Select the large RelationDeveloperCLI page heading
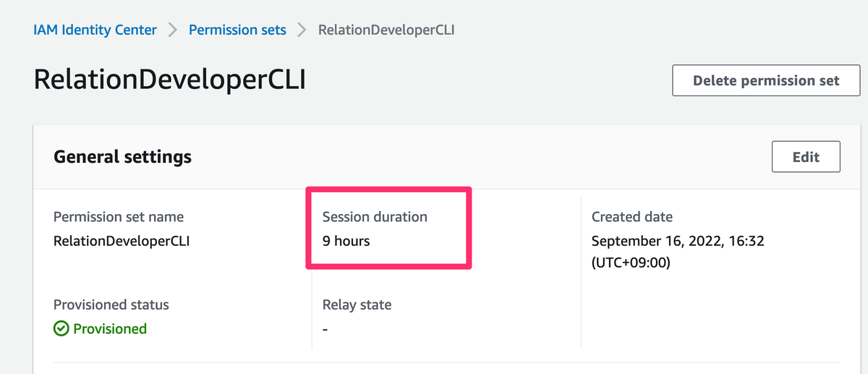This screenshot has height=374, width=868. (x=169, y=80)
